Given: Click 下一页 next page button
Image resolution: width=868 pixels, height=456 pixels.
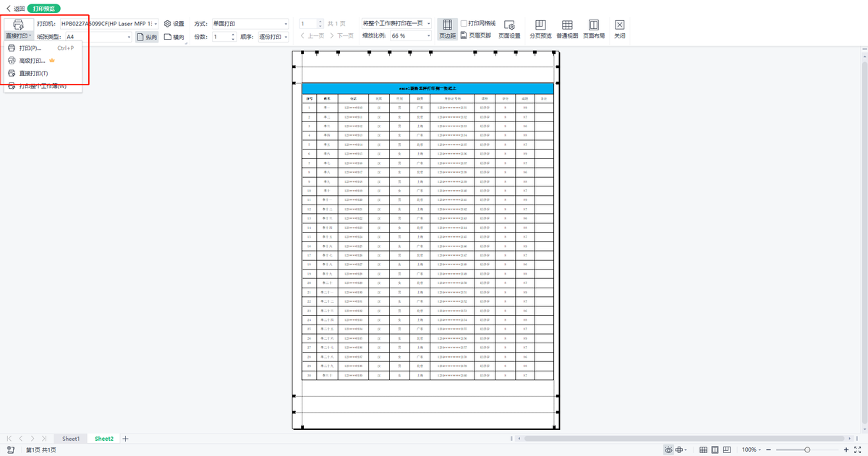Looking at the screenshot, I should (x=341, y=36).
